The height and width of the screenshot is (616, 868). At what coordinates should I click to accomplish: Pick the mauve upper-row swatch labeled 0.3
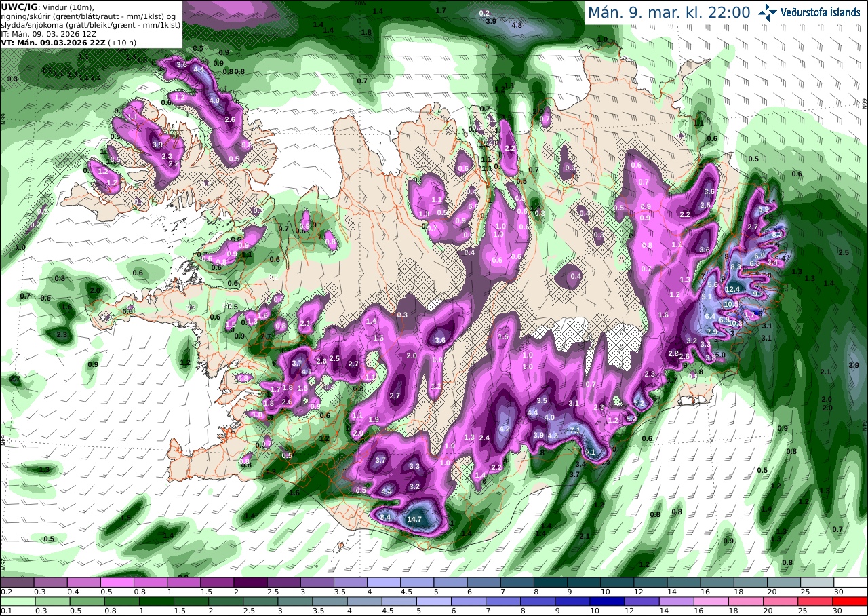point(50,582)
